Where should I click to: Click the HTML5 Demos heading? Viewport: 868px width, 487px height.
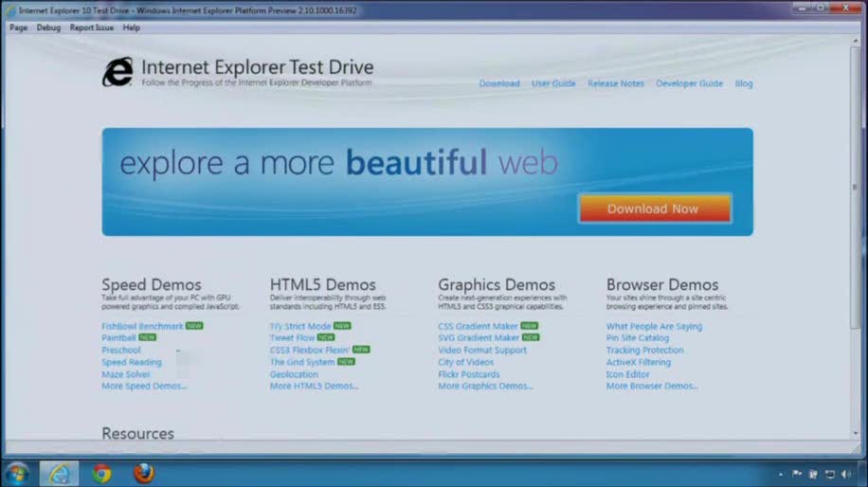323,284
